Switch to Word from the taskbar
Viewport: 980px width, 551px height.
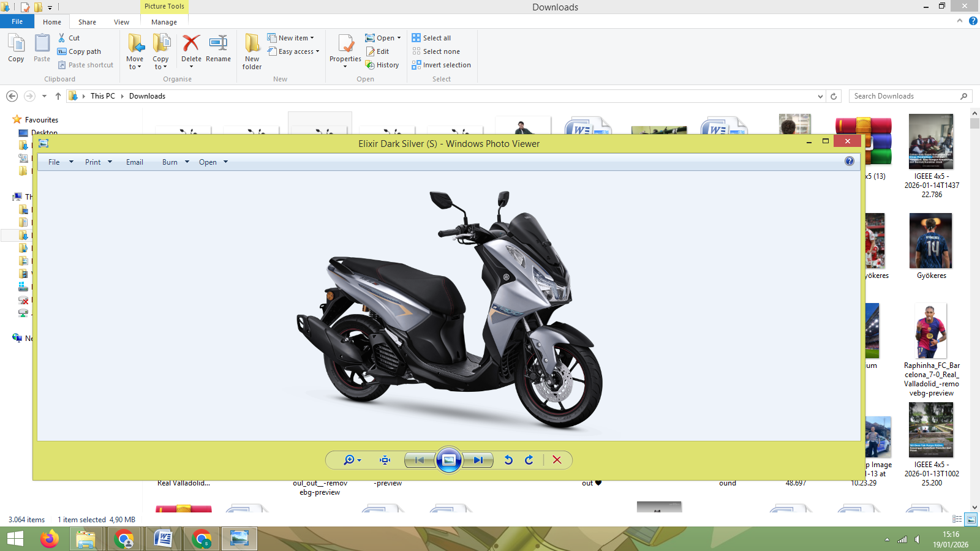pyautogui.click(x=163, y=539)
